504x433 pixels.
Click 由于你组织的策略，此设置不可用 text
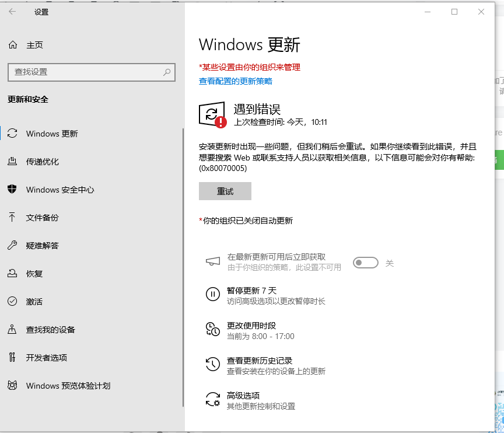[284, 267]
